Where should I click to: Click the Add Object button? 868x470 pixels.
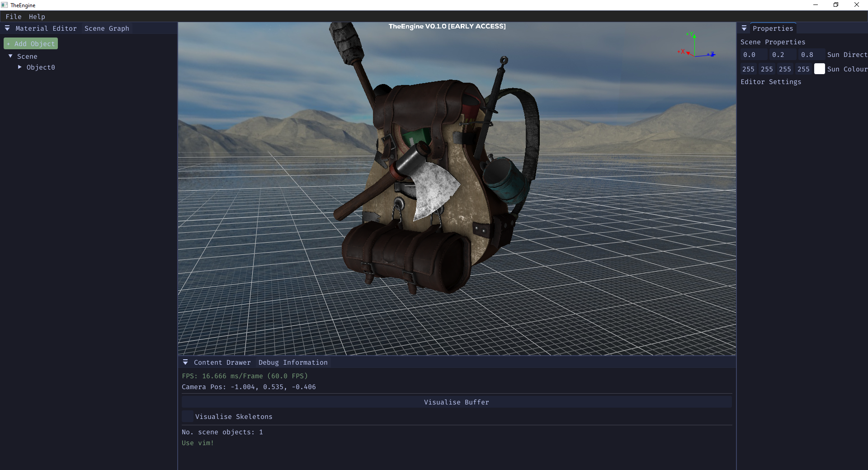click(x=31, y=44)
